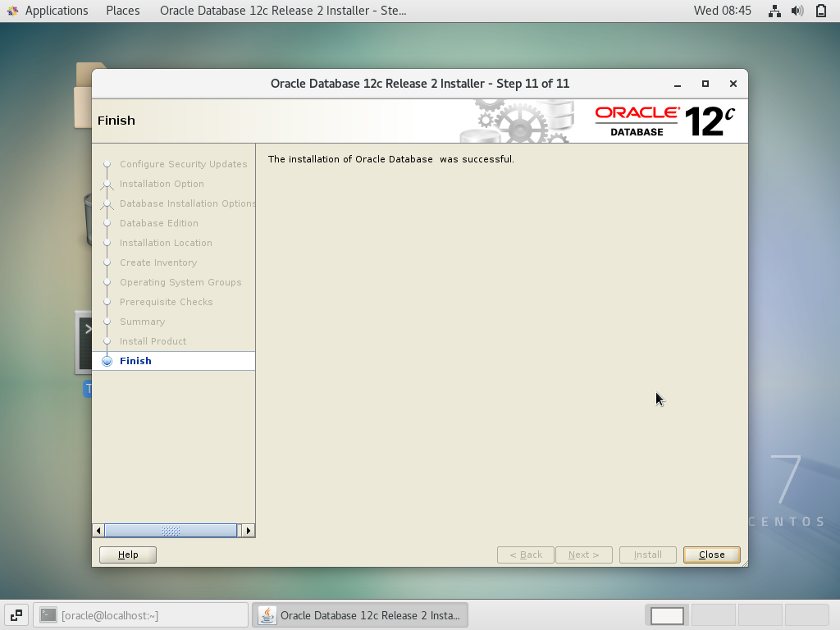Click the Applications logo icon in top bar

pos(13,11)
